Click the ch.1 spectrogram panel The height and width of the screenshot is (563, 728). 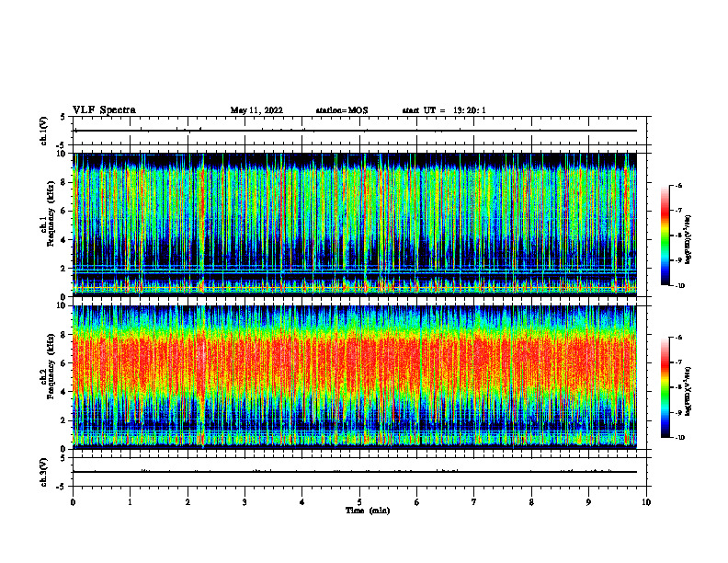pyautogui.click(x=355, y=224)
